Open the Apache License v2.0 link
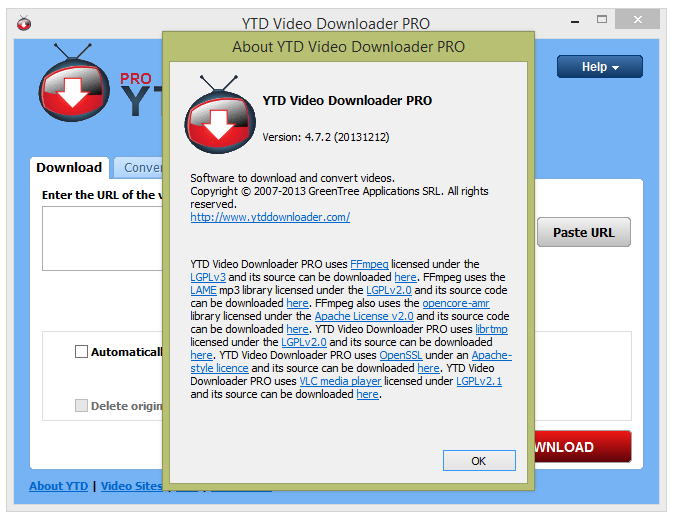The width and height of the screenshot is (675, 520). pos(364,316)
